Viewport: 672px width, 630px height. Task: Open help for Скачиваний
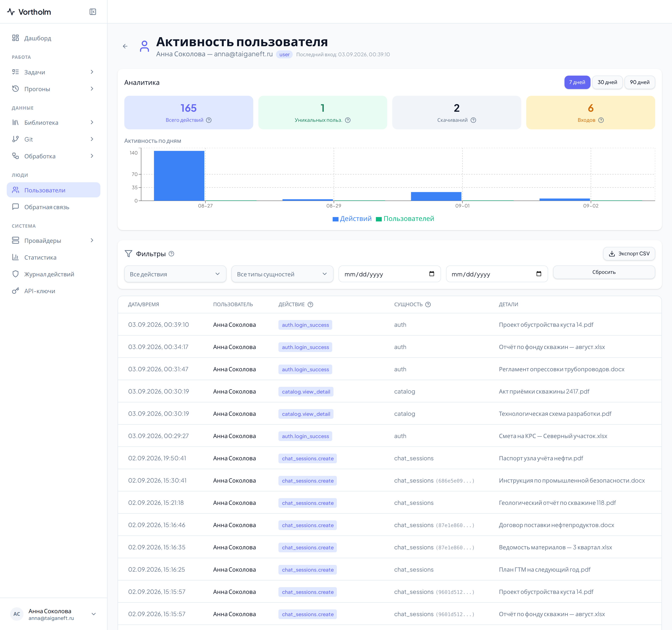[x=473, y=120]
